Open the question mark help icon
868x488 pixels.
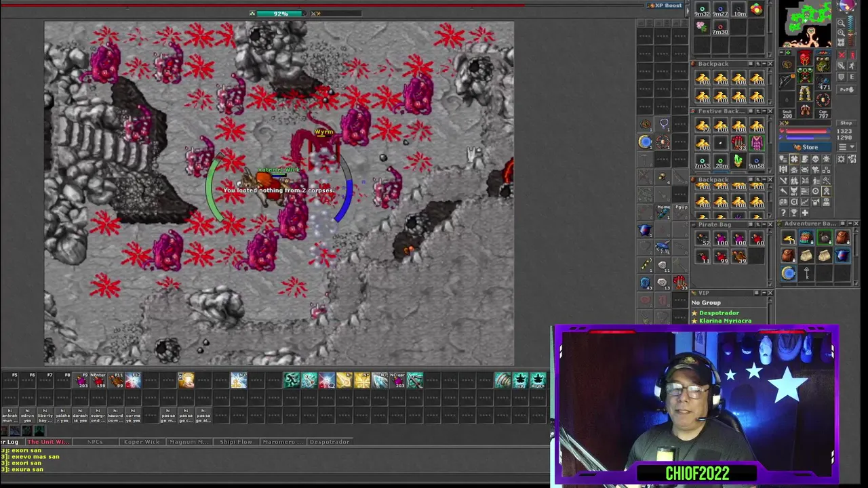(783, 212)
